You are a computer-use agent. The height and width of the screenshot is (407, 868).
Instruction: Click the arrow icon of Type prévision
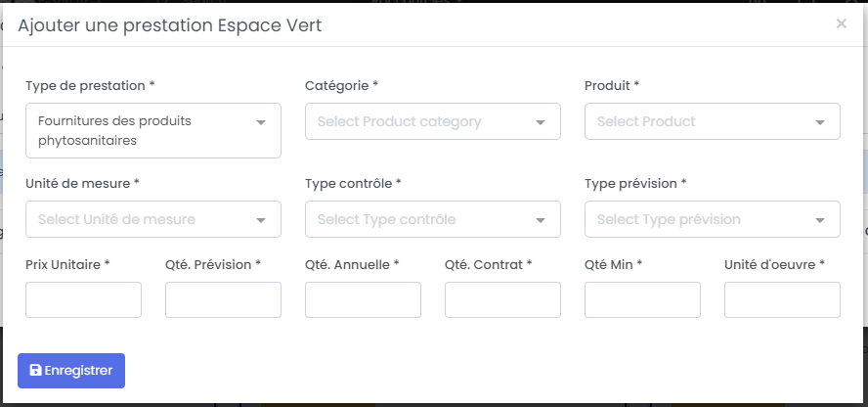coord(820,220)
